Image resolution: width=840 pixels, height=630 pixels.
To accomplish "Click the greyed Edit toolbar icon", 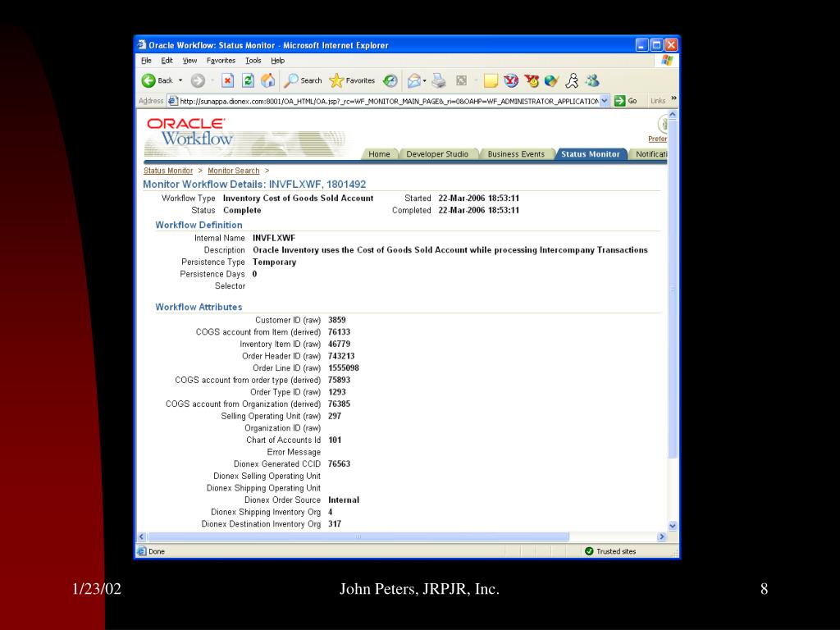I will coord(461,80).
